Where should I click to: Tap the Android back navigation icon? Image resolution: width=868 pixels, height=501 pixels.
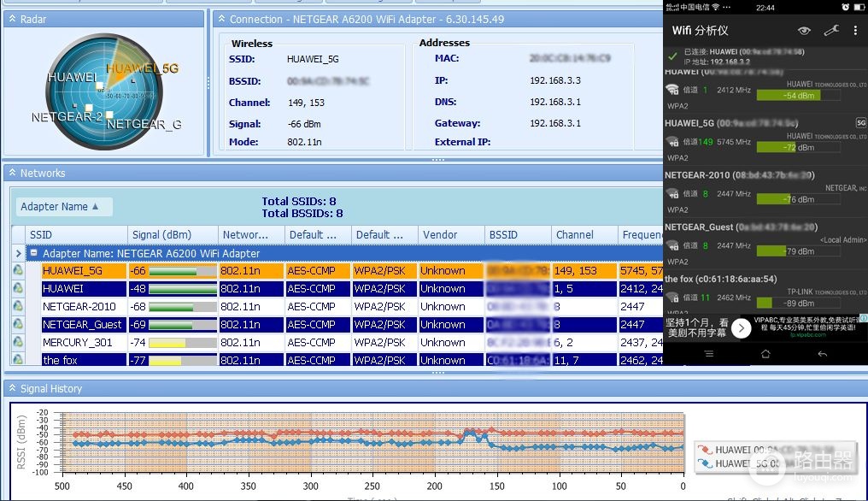pos(822,354)
